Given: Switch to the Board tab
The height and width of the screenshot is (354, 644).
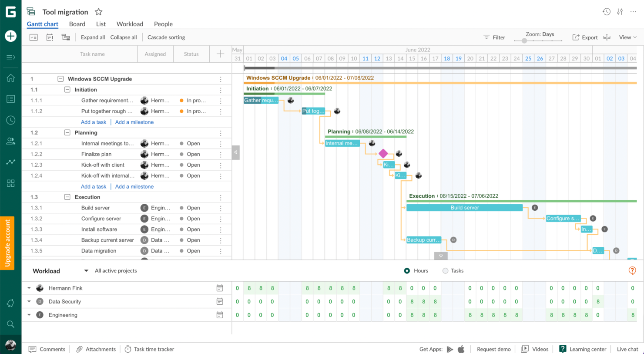Looking at the screenshot, I should [77, 24].
